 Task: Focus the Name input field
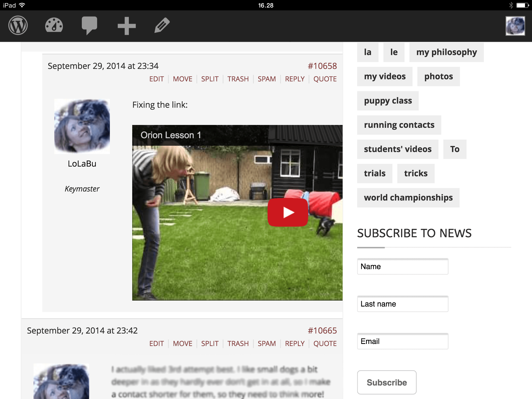point(403,267)
